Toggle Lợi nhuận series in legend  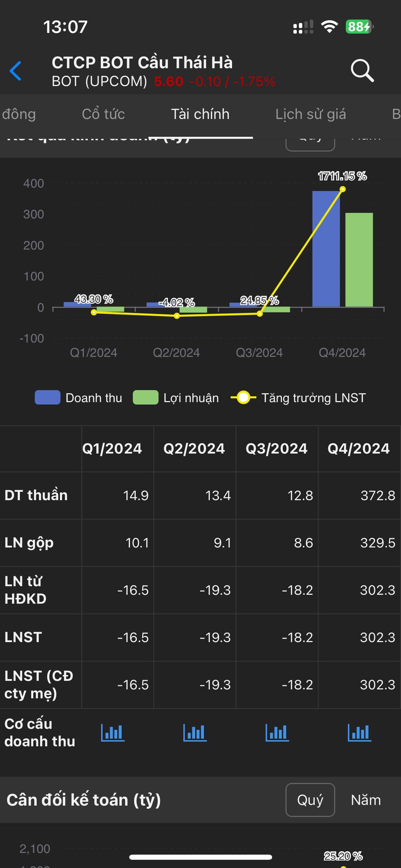176,398
